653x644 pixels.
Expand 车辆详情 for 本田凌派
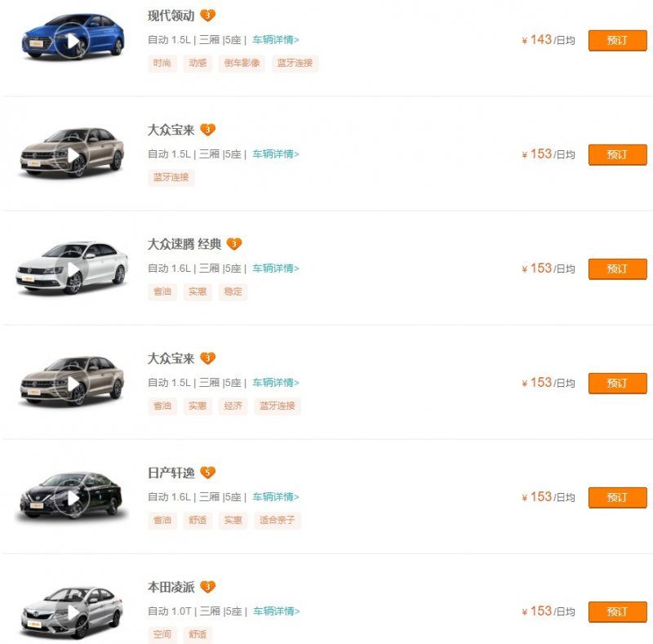[x=276, y=611]
